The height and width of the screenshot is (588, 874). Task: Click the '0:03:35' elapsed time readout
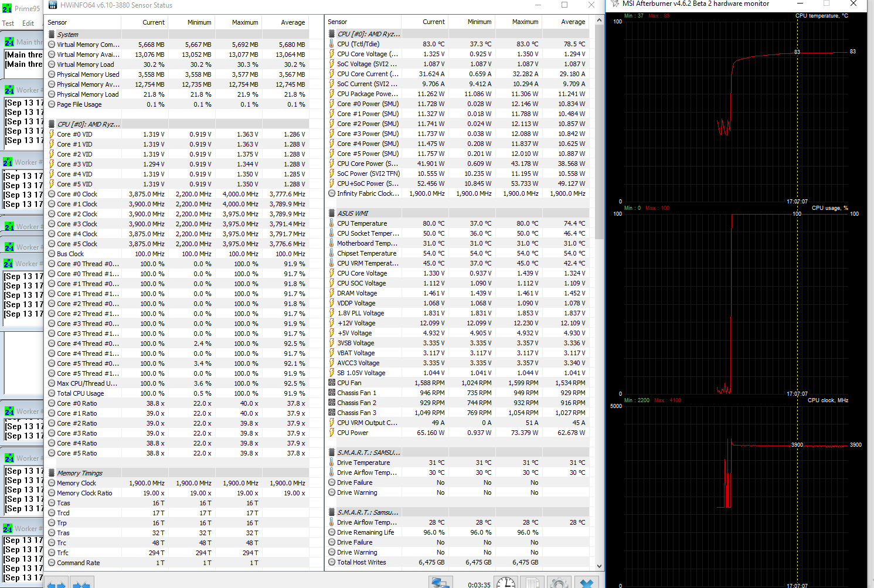click(x=479, y=584)
